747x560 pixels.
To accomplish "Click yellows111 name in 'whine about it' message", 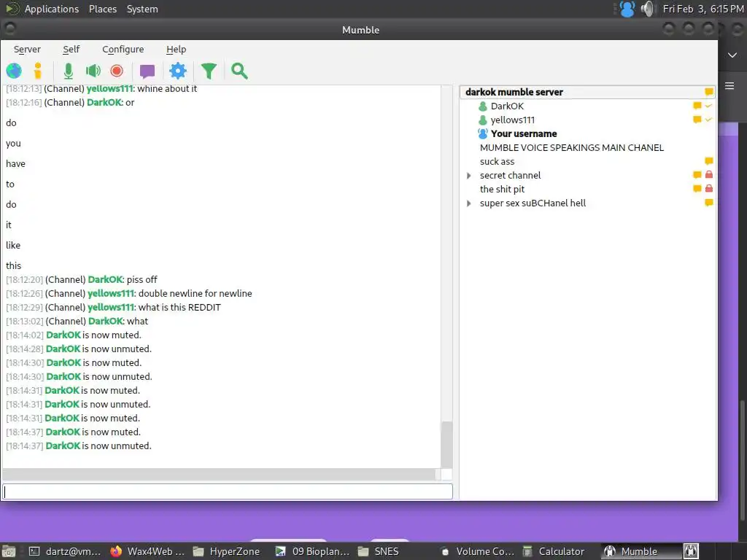I will pyautogui.click(x=109, y=88).
